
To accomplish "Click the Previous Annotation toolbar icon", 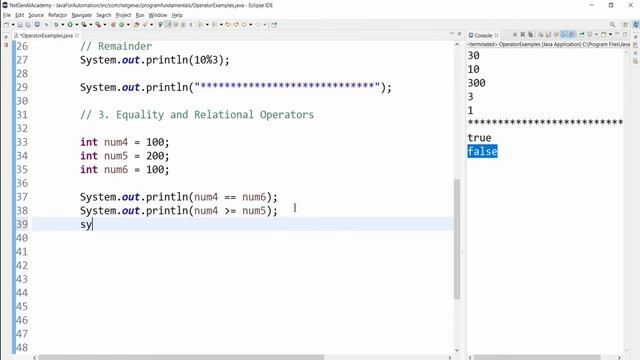I will coord(214,24).
